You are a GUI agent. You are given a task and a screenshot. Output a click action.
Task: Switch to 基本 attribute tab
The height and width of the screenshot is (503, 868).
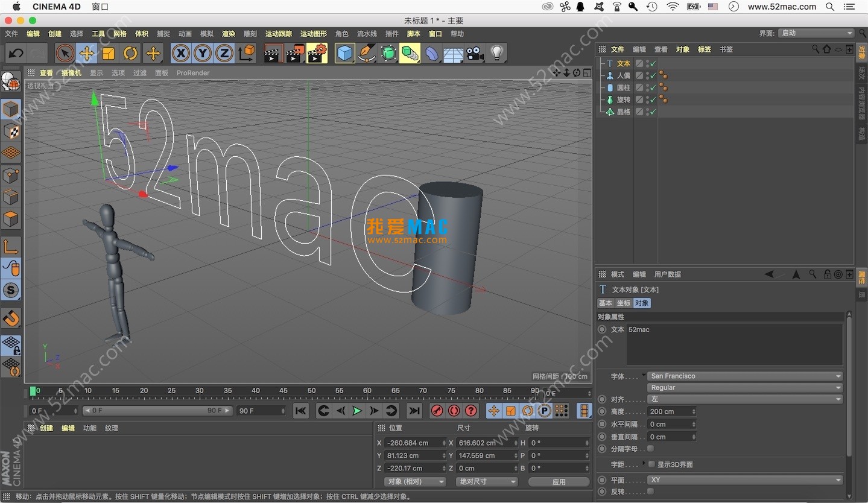coord(606,303)
